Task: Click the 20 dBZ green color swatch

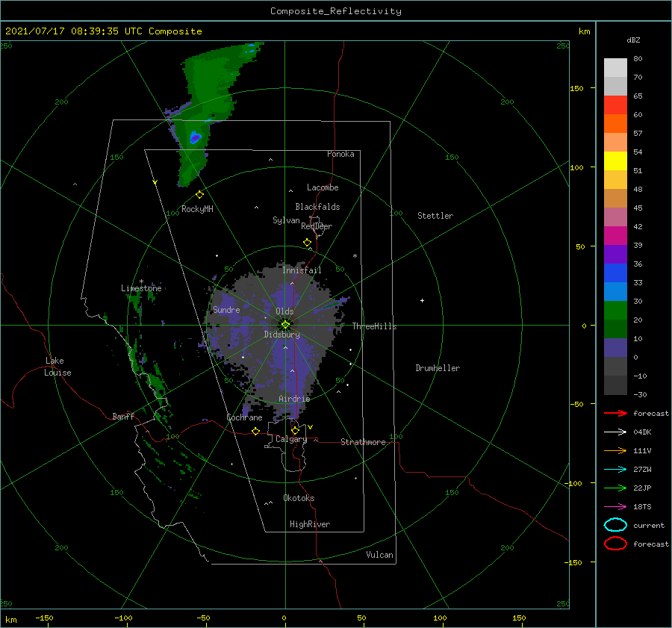Action: 615,311
